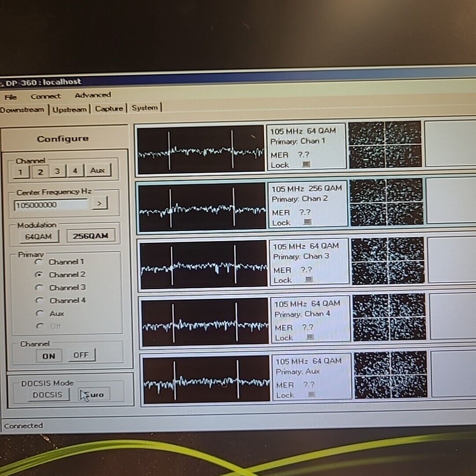Choose Channel 4 as primary

point(61,301)
